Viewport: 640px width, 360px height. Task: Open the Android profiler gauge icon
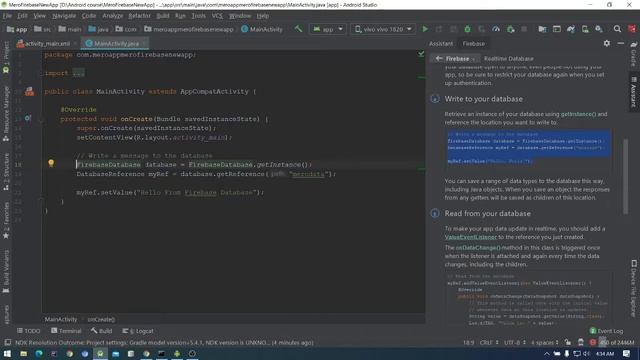click(496, 29)
